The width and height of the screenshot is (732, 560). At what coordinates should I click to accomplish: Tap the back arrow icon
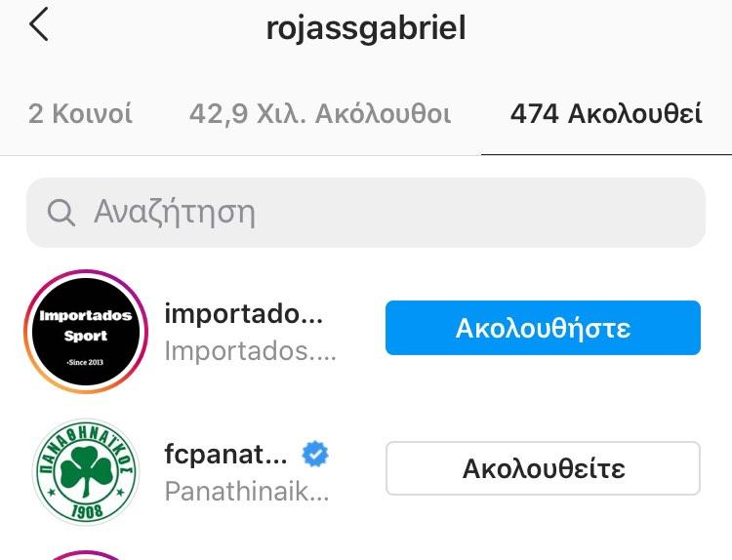pos(39,24)
